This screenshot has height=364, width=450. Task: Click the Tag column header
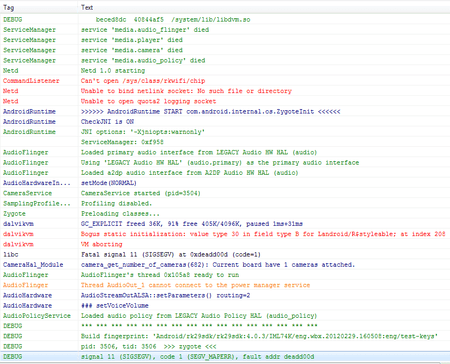click(39, 7)
